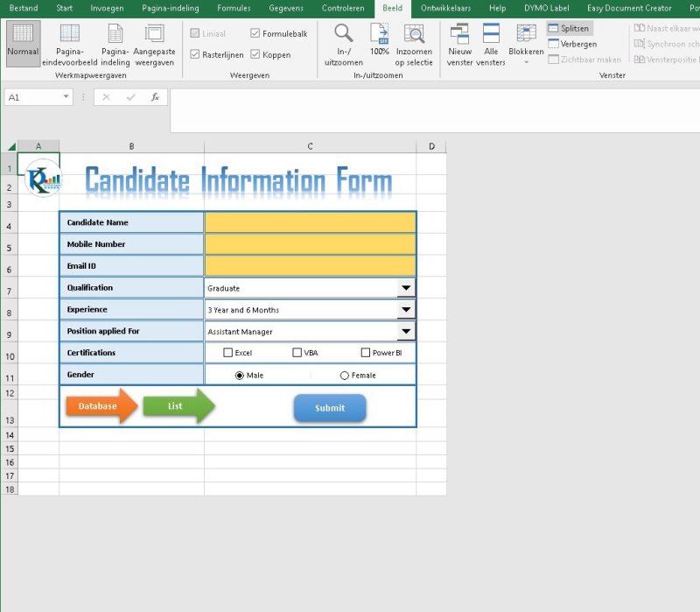Image resolution: width=700 pixels, height=612 pixels.
Task: Select row 15 header
Action: tap(10, 448)
